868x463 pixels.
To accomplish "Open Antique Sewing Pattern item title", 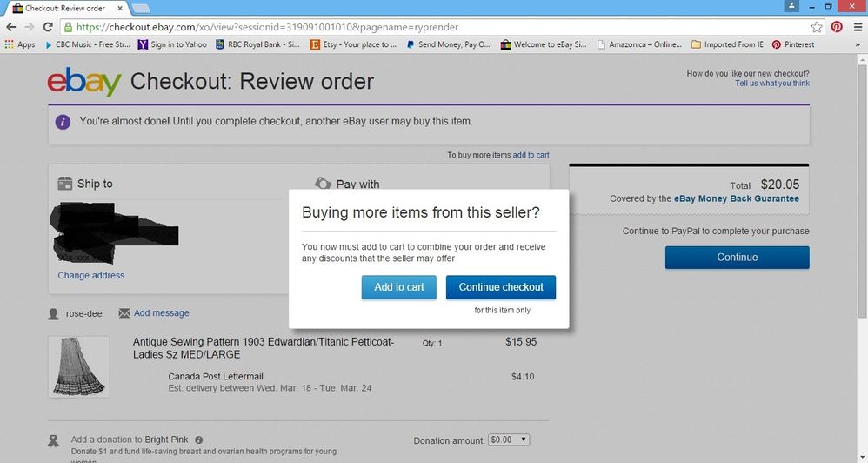I will pos(263,348).
